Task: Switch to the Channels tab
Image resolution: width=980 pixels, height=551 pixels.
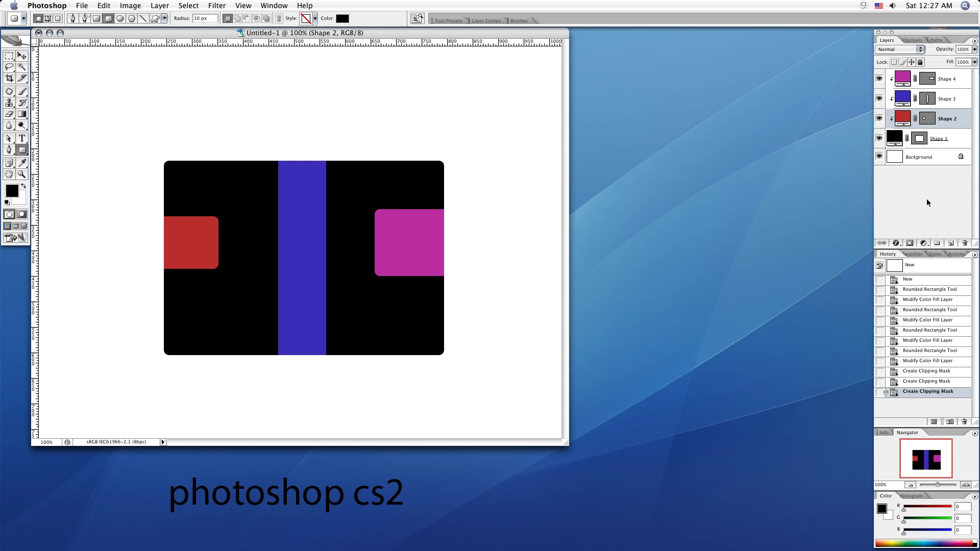Action: tap(912, 40)
